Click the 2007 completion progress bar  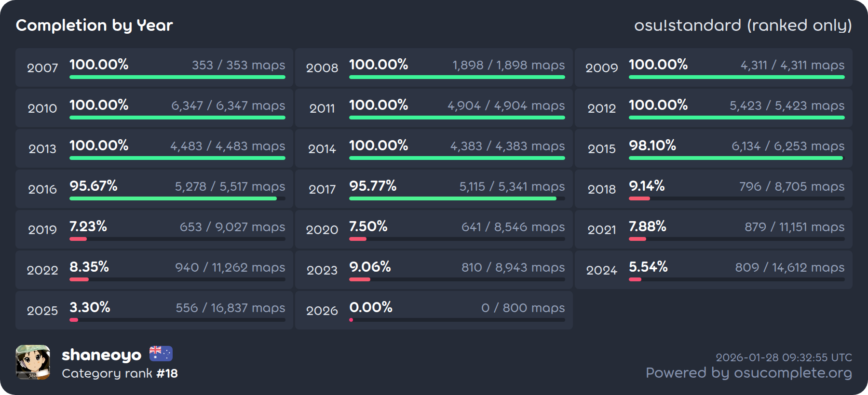click(x=177, y=77)
